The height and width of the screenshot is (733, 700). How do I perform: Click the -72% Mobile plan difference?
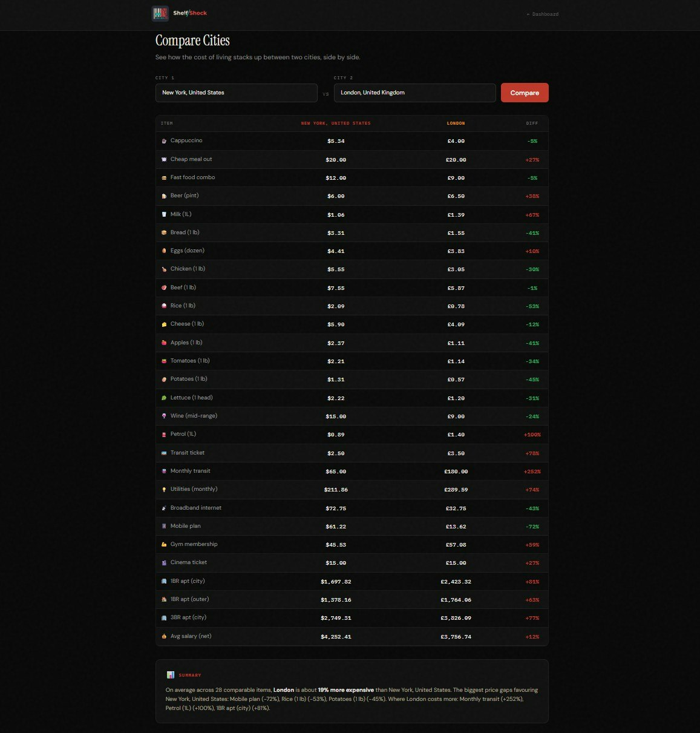point(532,527)
